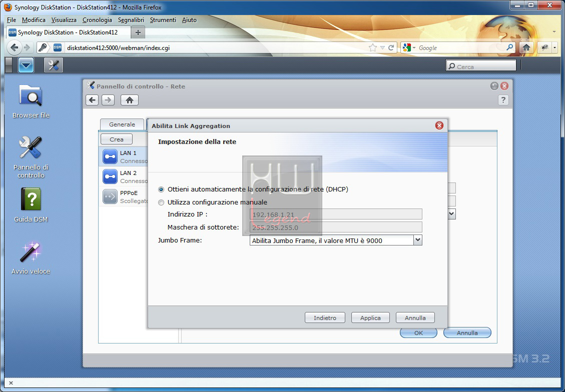Open Pannello di controllo desktop icon
The width and height of the screenshot is (565, 392).
tap(31, 157)
